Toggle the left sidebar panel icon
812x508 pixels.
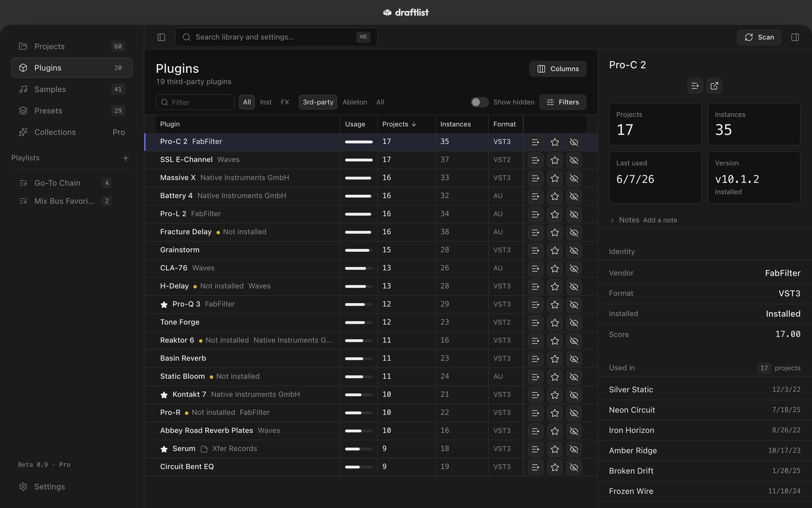[x=161, y=37]
